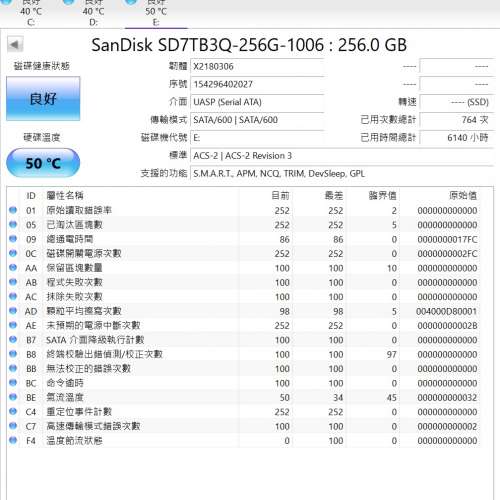The width and height of the screenshot is (500, 500).
Task: Click the rotation rate field (SSD)
Action: coord(456,102)
